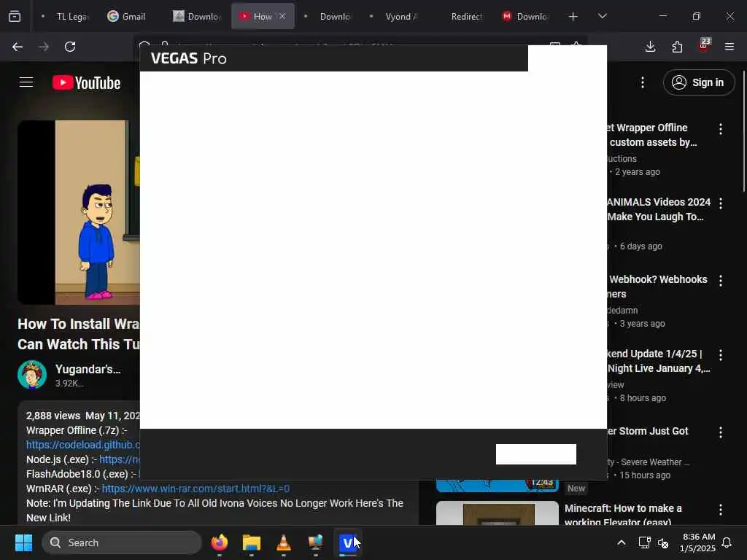Open the Wrapper Offline custom assets video

pyautogui.click(x=651, y=135)
